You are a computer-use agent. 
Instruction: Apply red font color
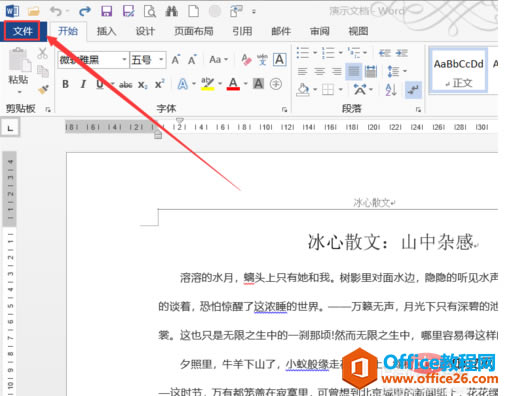coord(233,84)
